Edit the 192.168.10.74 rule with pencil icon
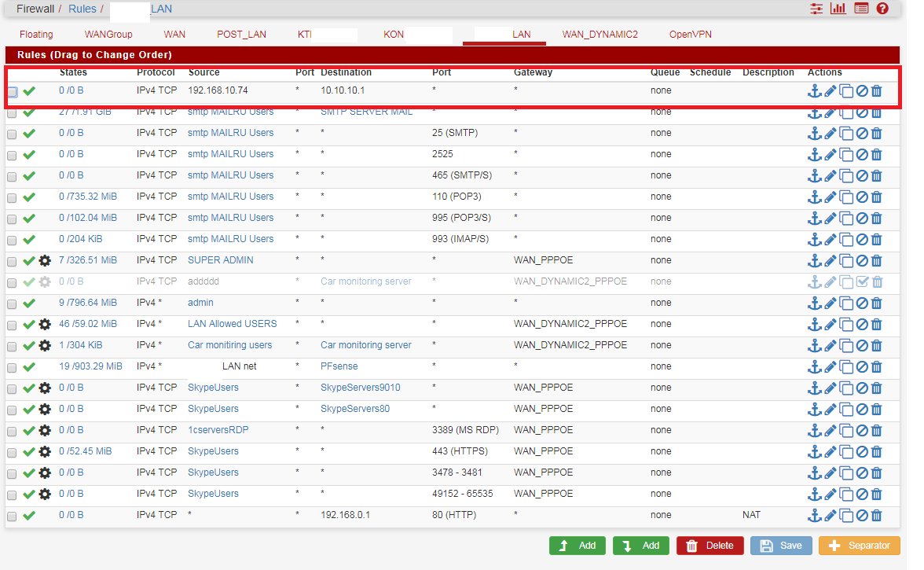Image resolution: width=924 pixels, height=570 pixels. [830, 90]
